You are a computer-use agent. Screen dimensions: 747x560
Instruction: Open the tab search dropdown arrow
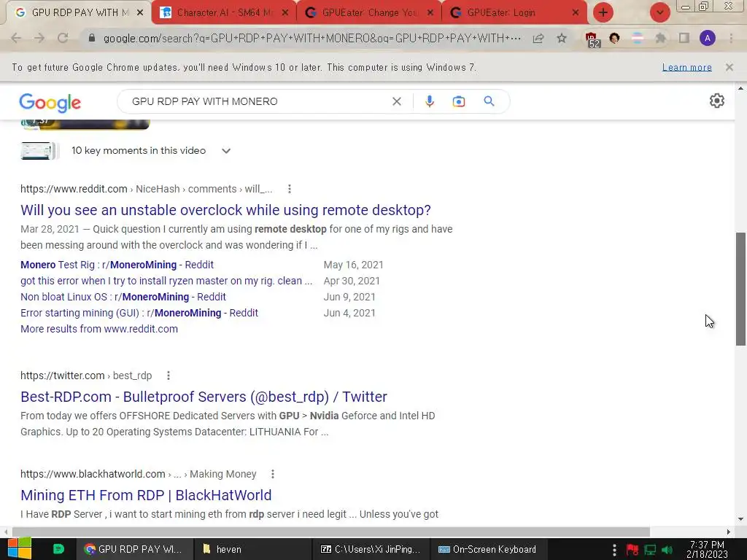pyautogui.click(x=659, y=12)
